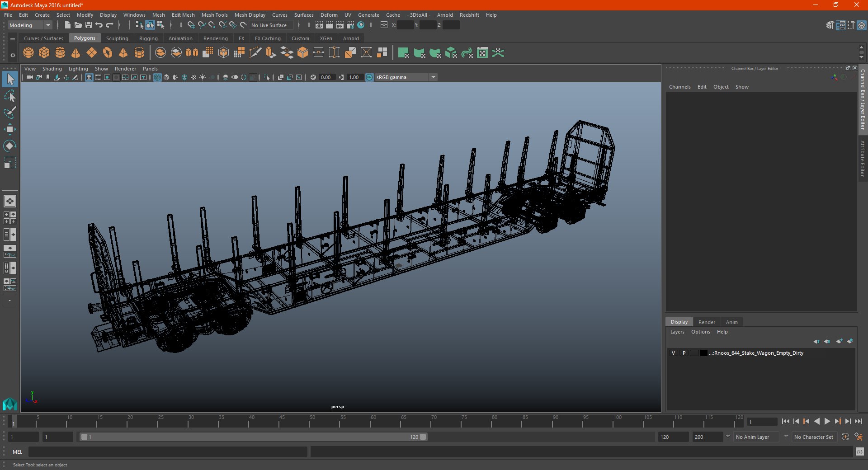Click the Multi-Cut knife shelf icon

255,53
